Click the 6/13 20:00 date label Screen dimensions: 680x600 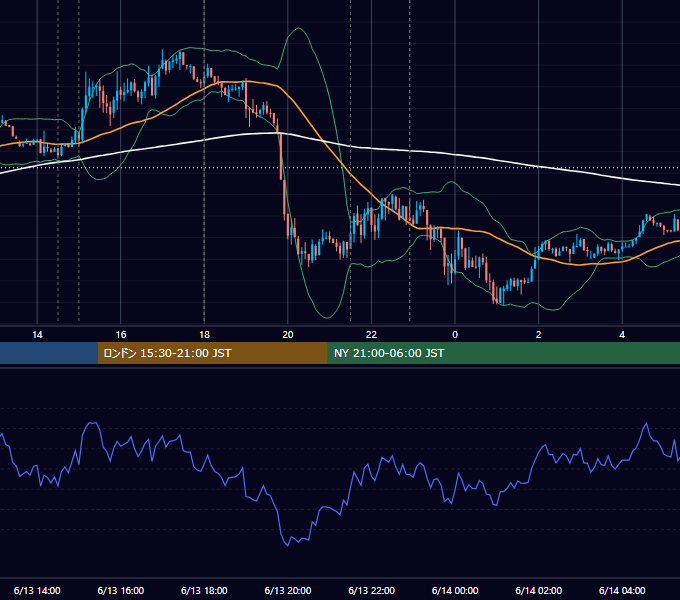(288, 590)
